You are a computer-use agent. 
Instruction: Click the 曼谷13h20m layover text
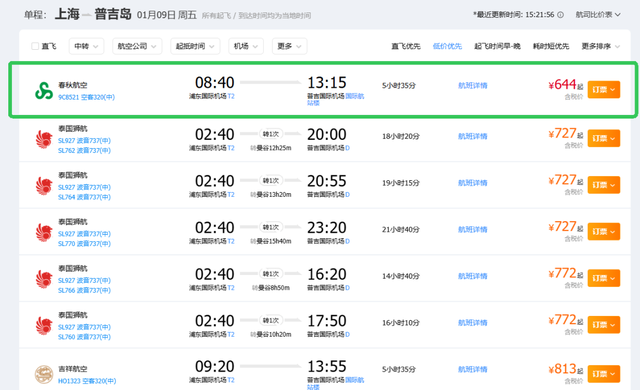271,195
